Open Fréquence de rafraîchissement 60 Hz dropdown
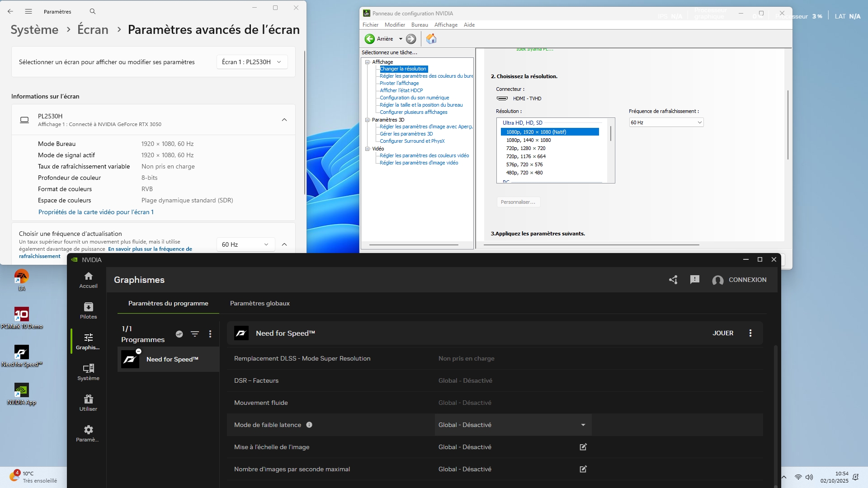The width and height of the screenshot is (868, 488). [666, 122]
